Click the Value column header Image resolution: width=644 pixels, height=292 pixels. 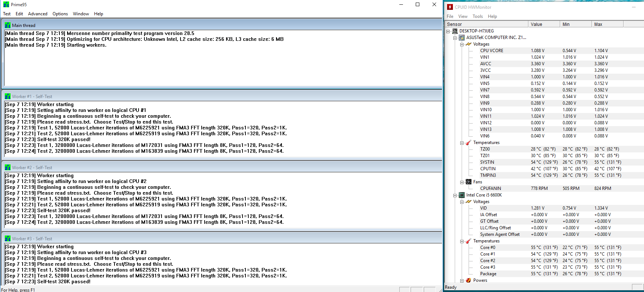click(x=544, y=24)
